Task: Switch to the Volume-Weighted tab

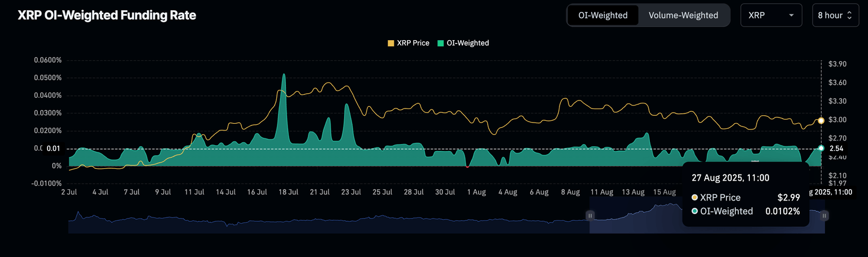Action: [x=683, y=15]
